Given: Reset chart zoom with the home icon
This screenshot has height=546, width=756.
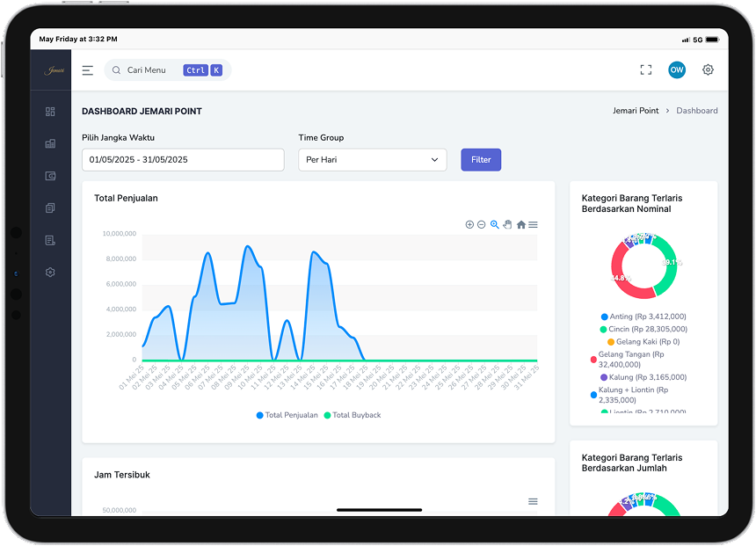Looking at the screenshot, I should [x=520, y=224].
